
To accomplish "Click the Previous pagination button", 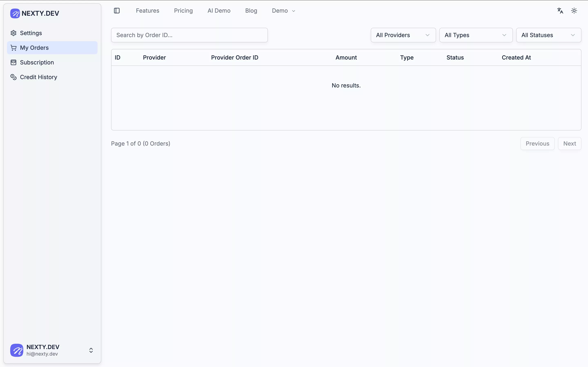I will 537,144.
